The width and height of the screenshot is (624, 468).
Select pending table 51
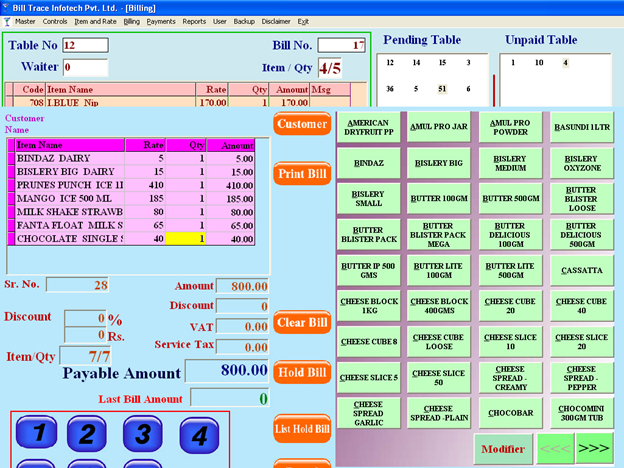click(441, 88)
